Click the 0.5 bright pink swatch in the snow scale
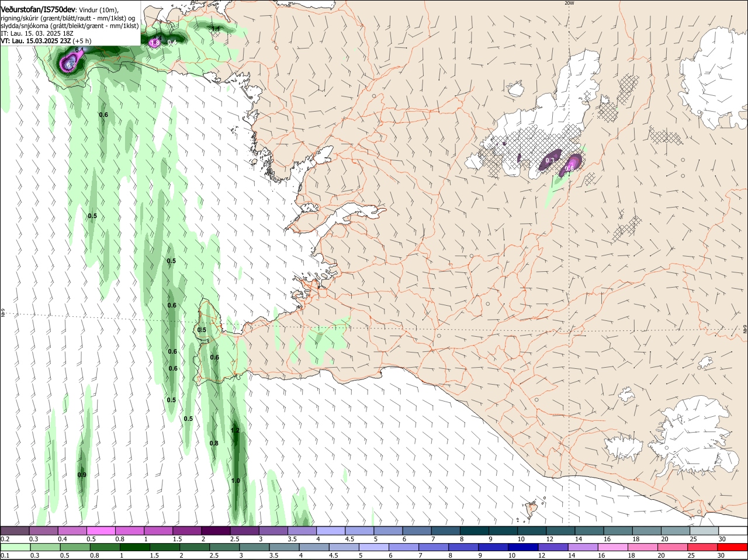Viewport: 748px width, 560px height. click(x=101, y=530)
